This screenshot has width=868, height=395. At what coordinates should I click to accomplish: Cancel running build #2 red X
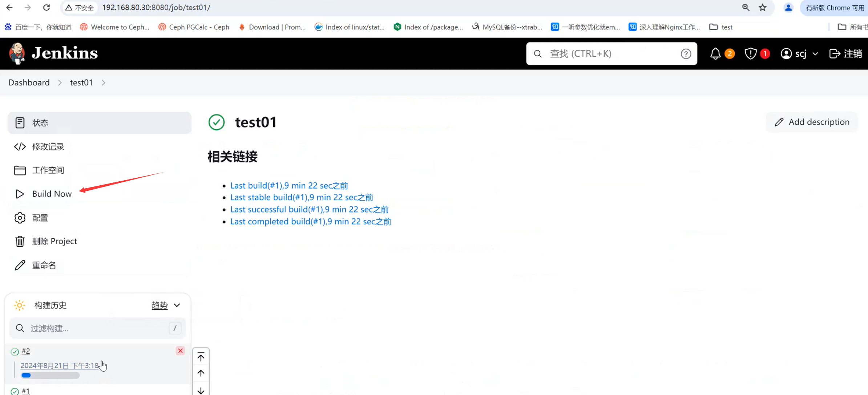point(180,351)
